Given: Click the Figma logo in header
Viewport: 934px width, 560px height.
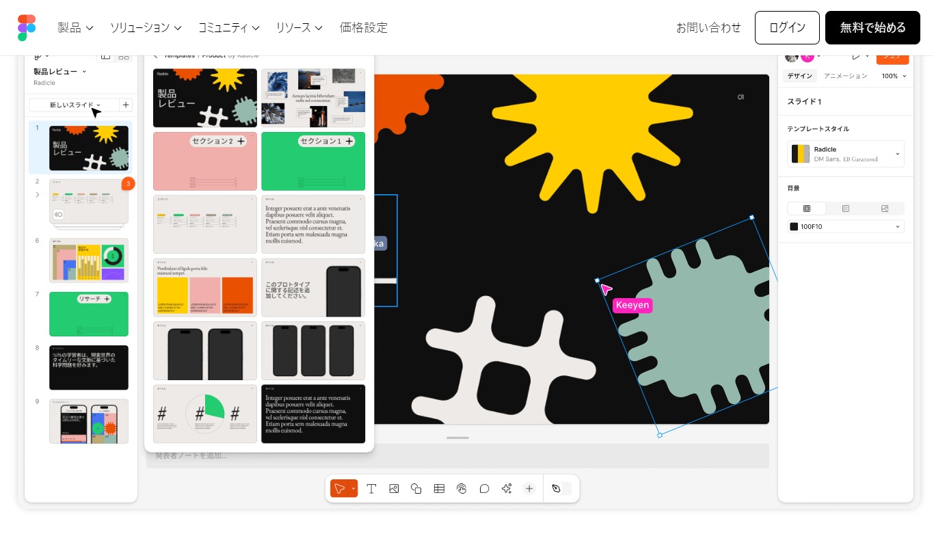Looking at the screenshot, I should point(27,27).
